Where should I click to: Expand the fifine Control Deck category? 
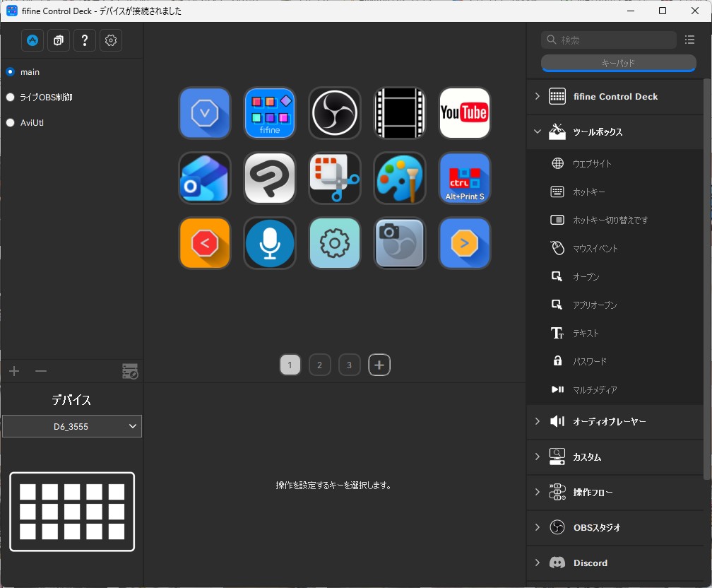click(x=615, y=97)
